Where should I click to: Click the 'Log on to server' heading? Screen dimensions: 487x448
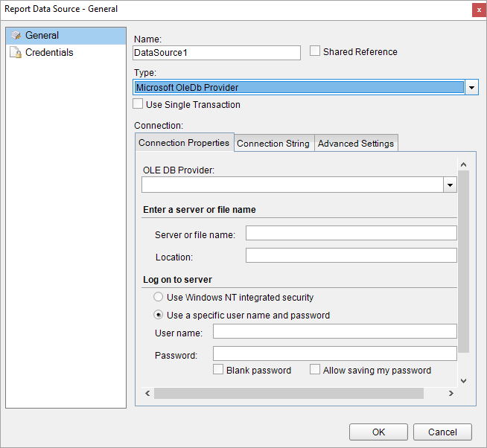[x=177, y=280]
